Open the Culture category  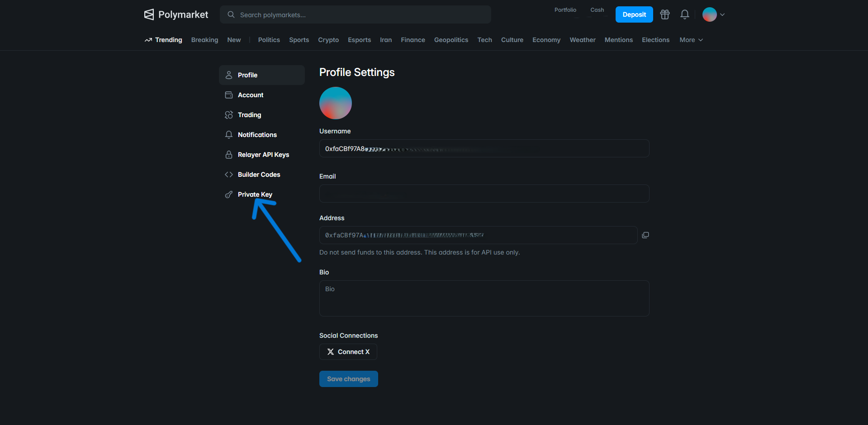coord(512,40)
